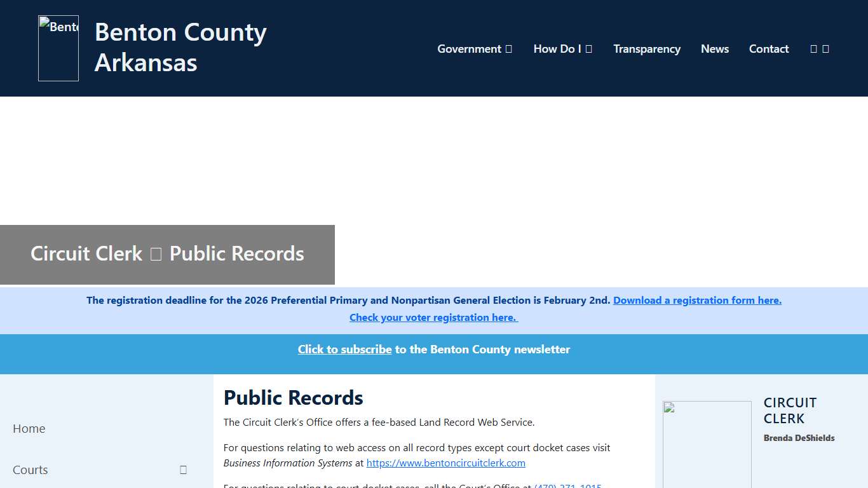Click the Public Records page heading

point(293,398)
